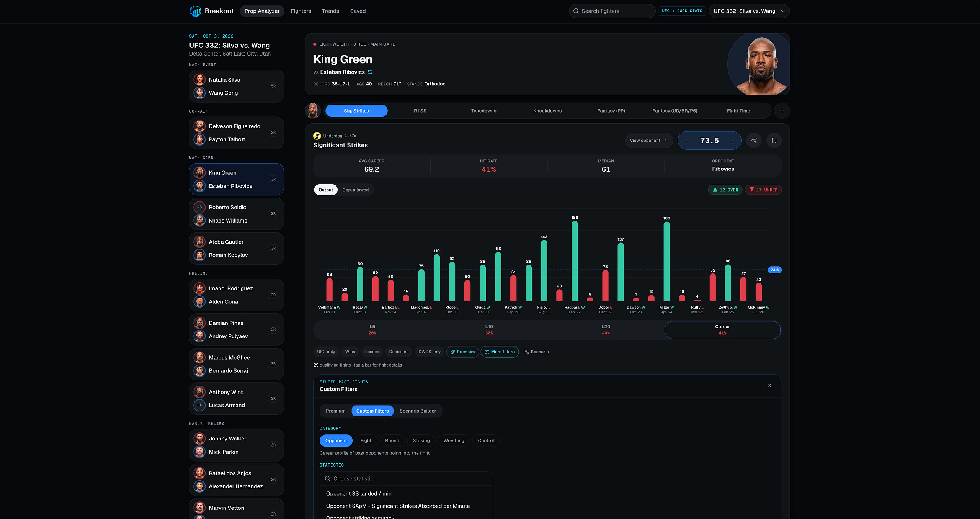Click the Choose statistic search field
980x519 pixels.
[406, 478]
